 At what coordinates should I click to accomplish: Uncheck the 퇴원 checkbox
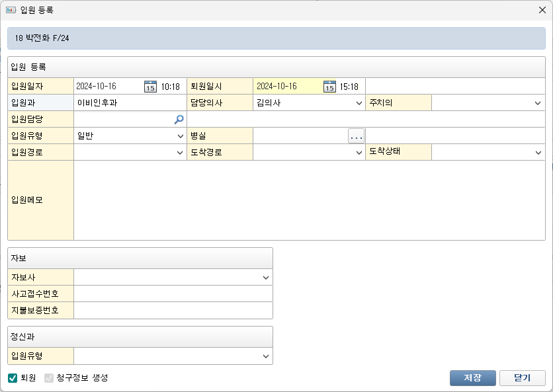coord(13,378)
